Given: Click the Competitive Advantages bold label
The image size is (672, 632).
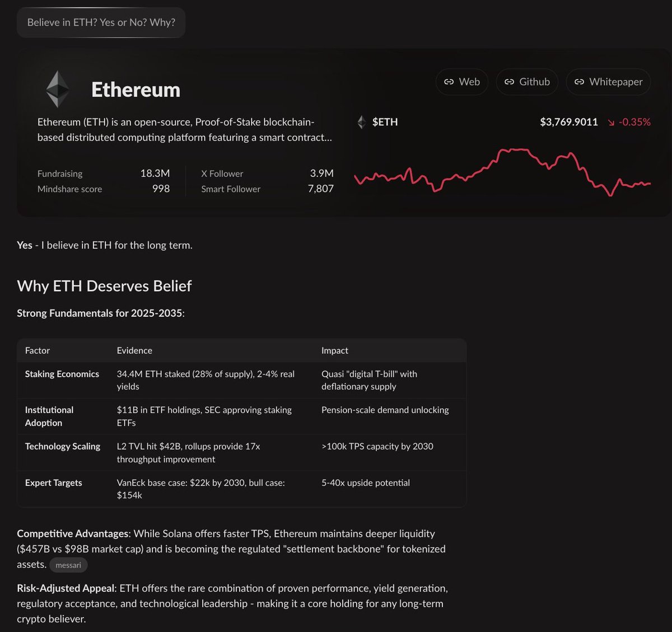Looking at the screenshot, I should point(73,533).
